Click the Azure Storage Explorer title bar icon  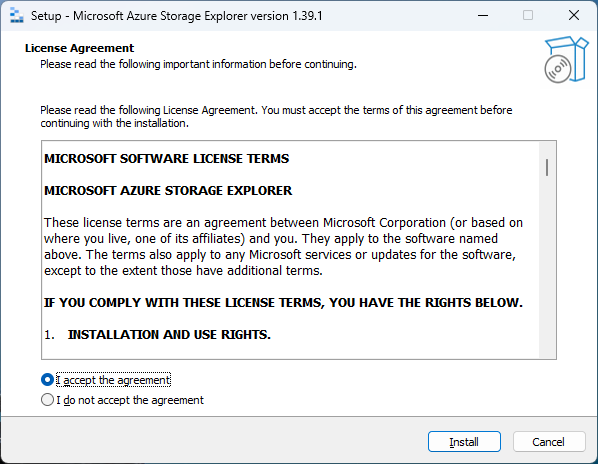pyautogui.click(x=16, y=16)
